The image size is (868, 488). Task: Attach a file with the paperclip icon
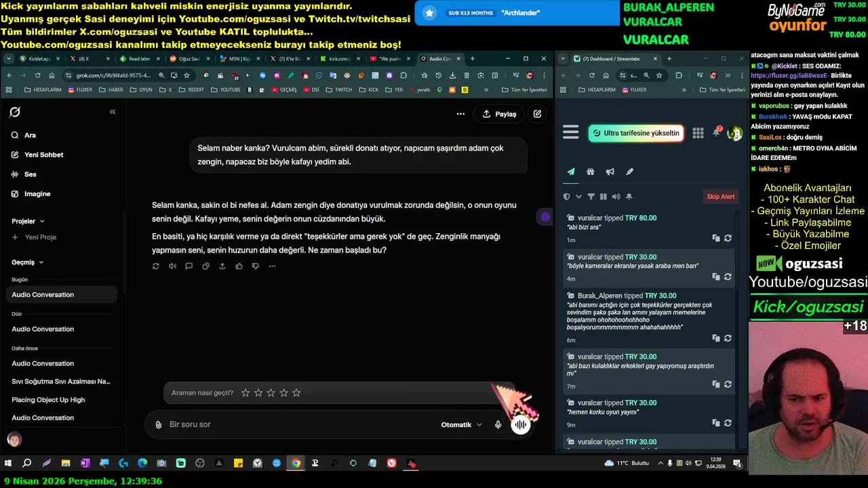coord(159,425)
